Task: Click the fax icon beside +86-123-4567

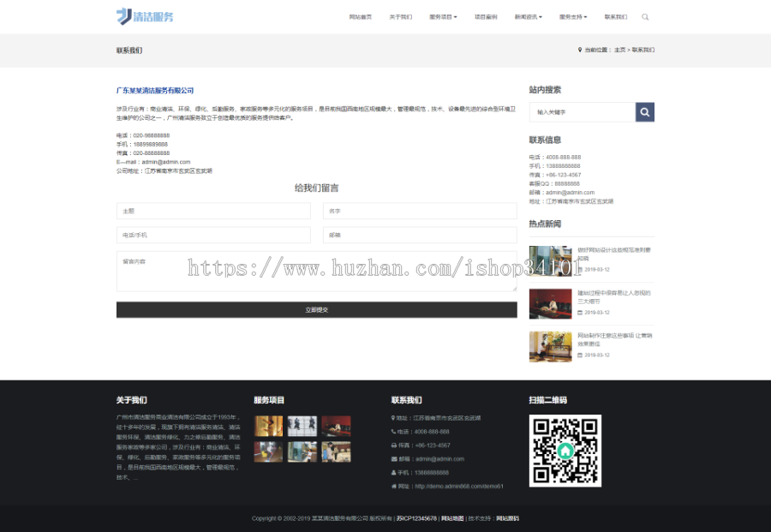Action: [394, 445]
